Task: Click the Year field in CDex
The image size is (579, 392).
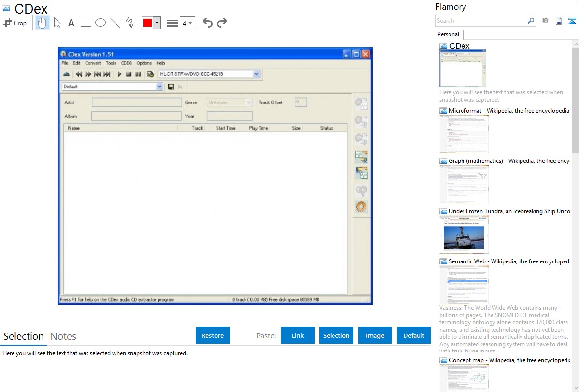Action: [x=230, y=116]
